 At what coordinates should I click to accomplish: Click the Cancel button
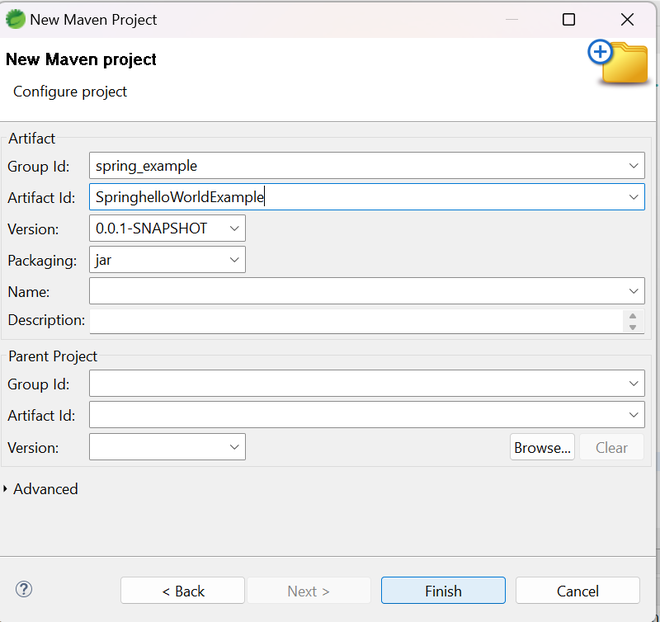tap(578, 591)
